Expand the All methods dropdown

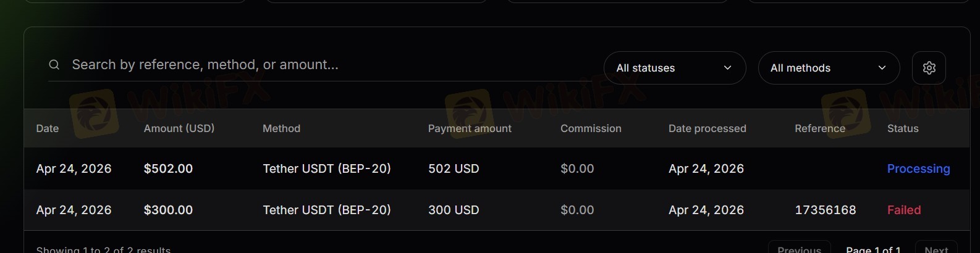pos(828,68)
